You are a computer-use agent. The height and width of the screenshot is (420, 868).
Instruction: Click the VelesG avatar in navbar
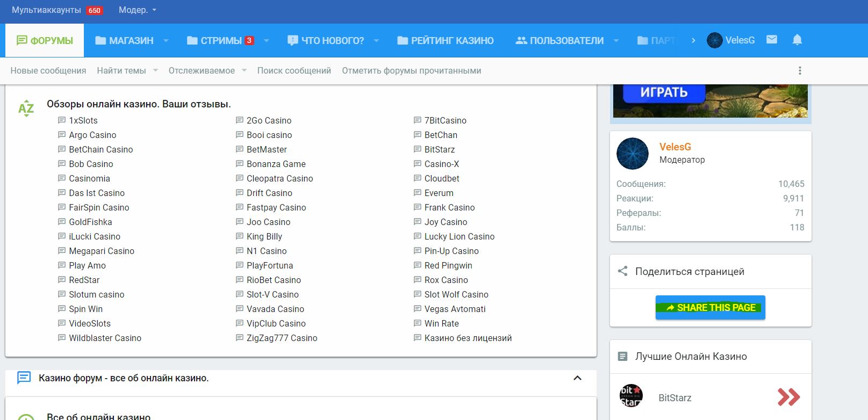(x=714, y=40)
